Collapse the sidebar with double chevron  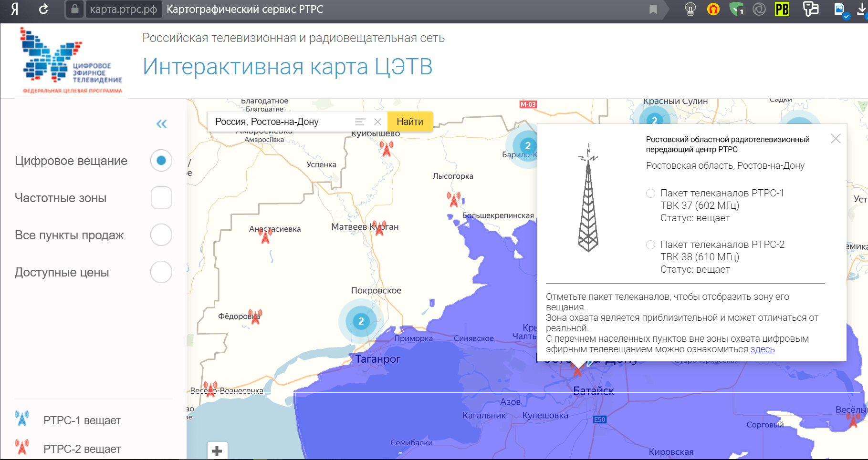[x=162, y=124]
